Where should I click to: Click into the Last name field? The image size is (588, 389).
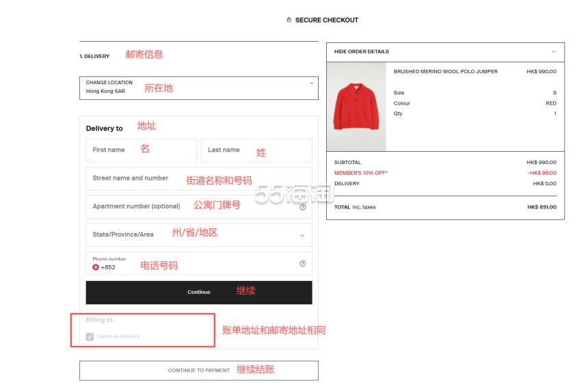(256, 150)
